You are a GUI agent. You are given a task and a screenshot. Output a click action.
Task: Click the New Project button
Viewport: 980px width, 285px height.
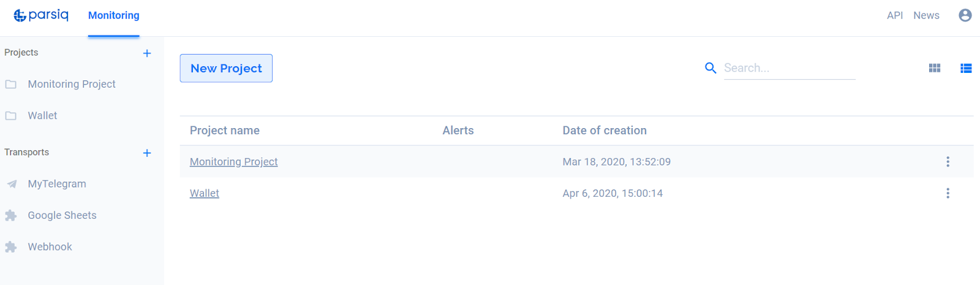[x=226, y=68]
